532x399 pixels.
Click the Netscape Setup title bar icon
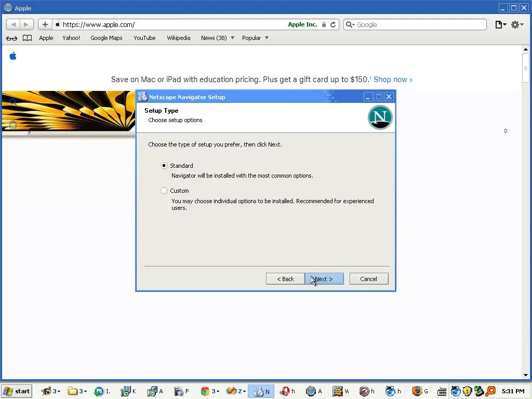click(x=142, y=97)
